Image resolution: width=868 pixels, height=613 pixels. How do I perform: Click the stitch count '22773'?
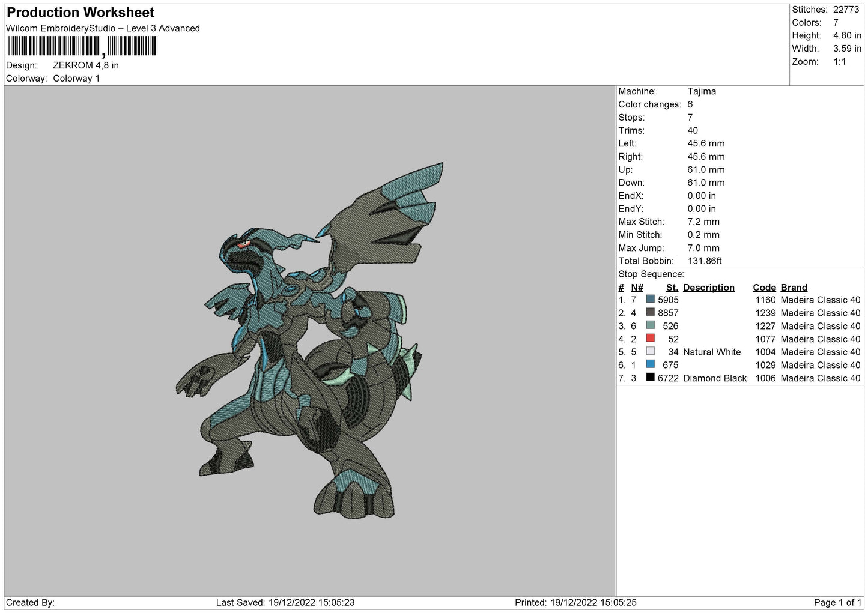pyautogui.click(x=846, y=10)
